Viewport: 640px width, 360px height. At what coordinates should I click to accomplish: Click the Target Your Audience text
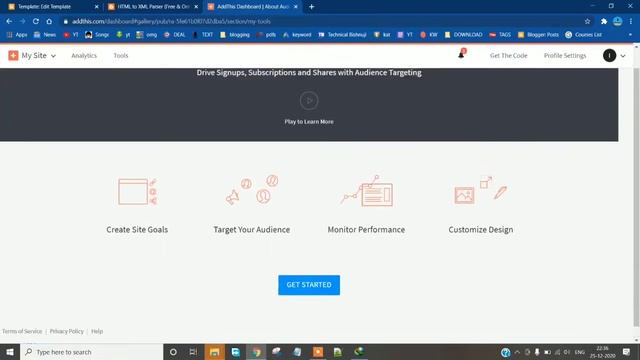251,230
